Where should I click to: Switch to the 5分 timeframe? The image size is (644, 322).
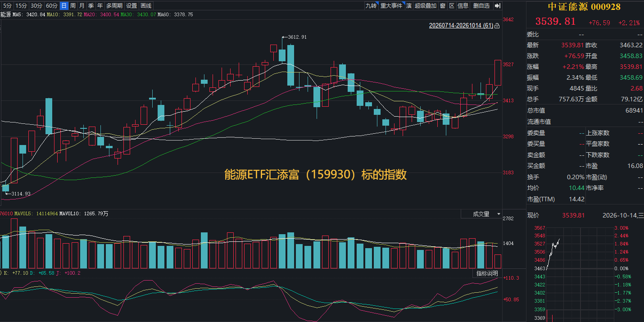(x=7, y=6)
